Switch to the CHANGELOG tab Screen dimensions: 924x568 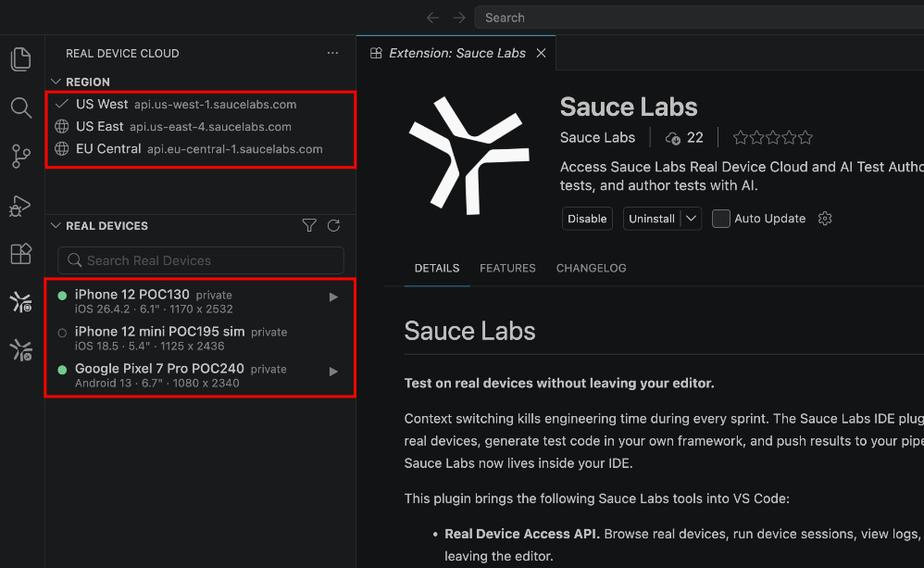pyautogui.click(x=591, y=269)
